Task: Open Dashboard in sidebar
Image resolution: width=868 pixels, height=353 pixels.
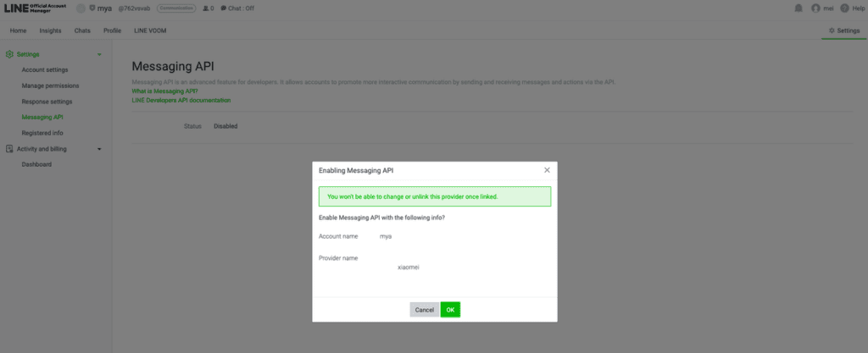Action: tap(36, 164)
